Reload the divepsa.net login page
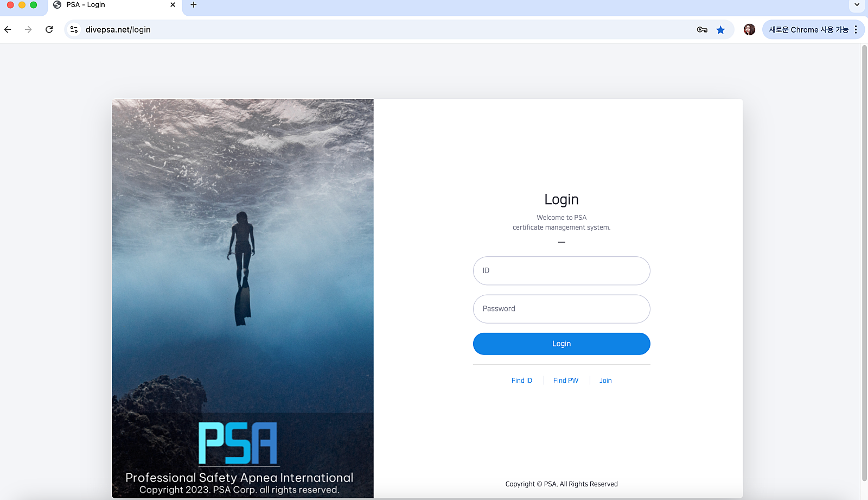This screenshot has width=868, height=500. (x=49, y=29)
